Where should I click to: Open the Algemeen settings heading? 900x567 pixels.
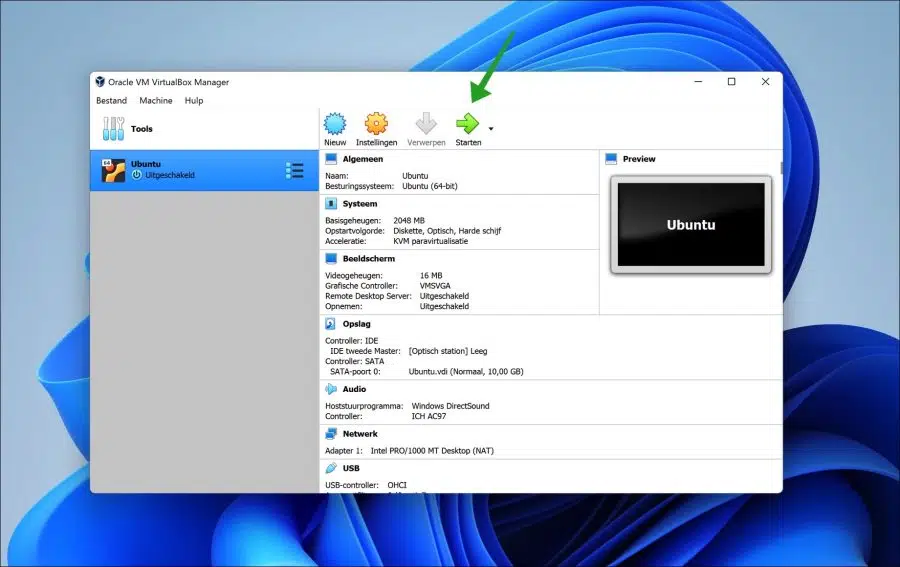click(363, 159)
